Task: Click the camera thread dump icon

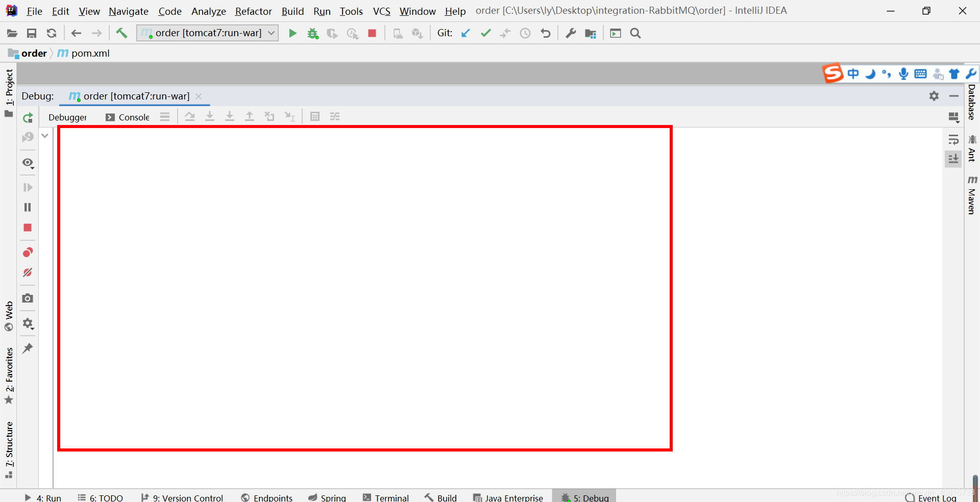Action: [28, 298]
